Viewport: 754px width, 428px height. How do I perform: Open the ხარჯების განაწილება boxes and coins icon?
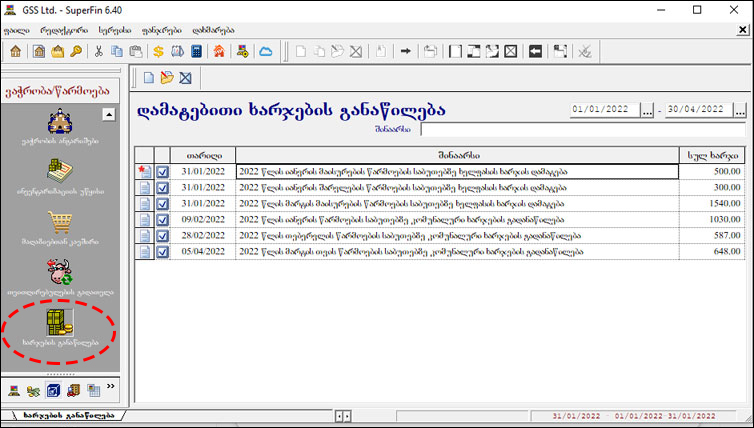pyautogui.click(x=60, y=322)
